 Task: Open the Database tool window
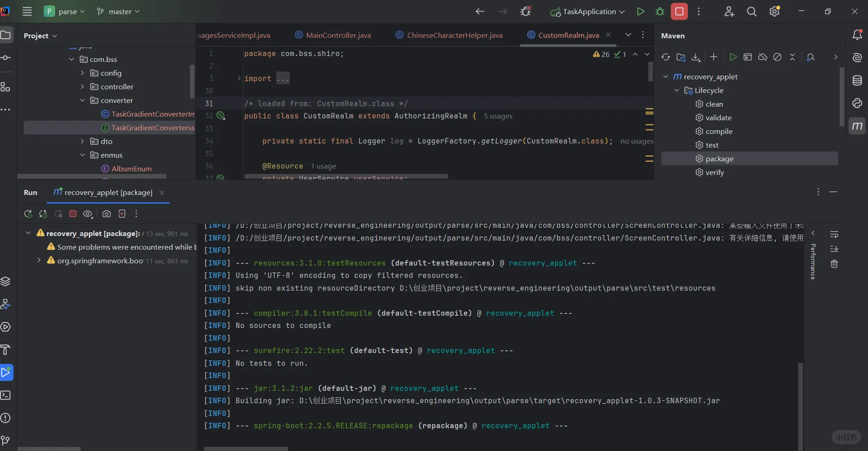857,81
